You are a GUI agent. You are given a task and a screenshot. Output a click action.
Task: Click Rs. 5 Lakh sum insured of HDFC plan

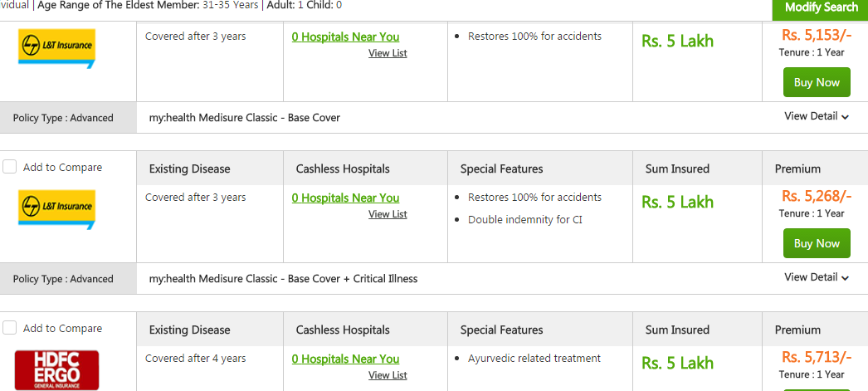click(677, 363)
